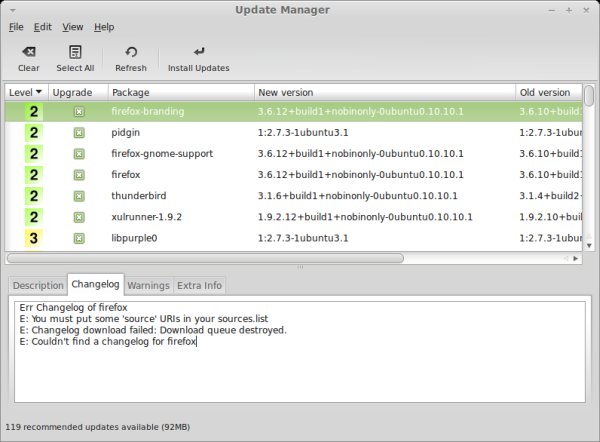Uncheck the upgrade checkbox for xulrunner-1.9.2
The width and height of the screenshot is (600, 442).
pyautogui.click(x=79, y=217)
